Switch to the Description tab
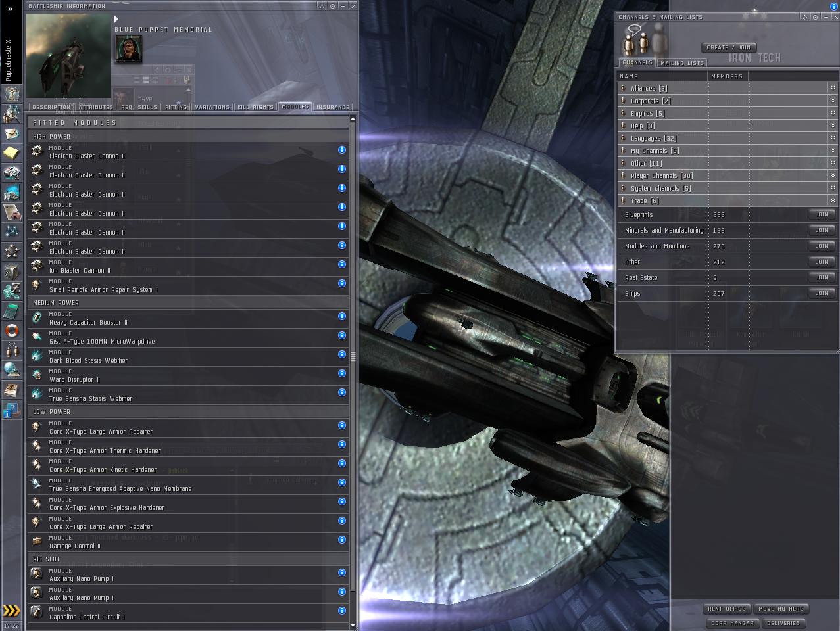The width and height of the screenshot is (840, 631). pyautogui.click(x=51, y=107)
